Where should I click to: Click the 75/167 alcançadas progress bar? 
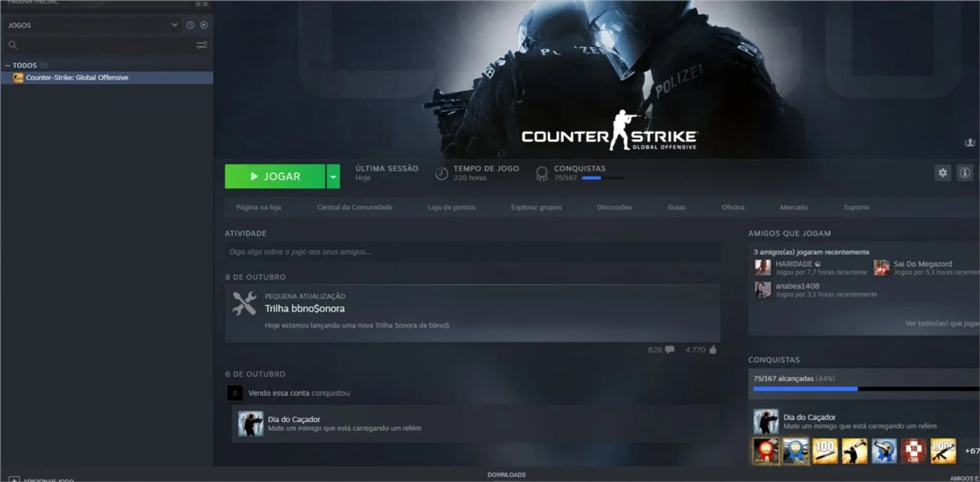[866, 389]
